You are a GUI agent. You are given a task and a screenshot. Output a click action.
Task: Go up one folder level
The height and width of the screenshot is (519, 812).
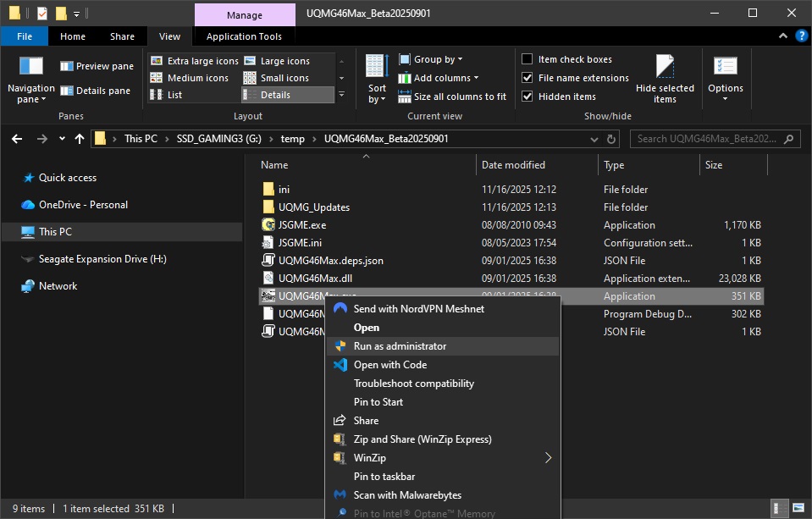coord(80,139)
